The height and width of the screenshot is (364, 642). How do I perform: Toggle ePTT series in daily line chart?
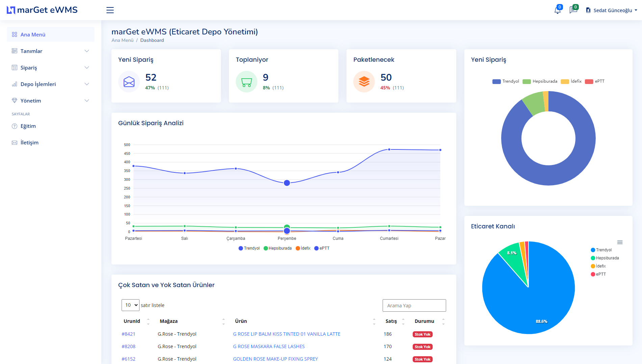click(x=322, y=248)
